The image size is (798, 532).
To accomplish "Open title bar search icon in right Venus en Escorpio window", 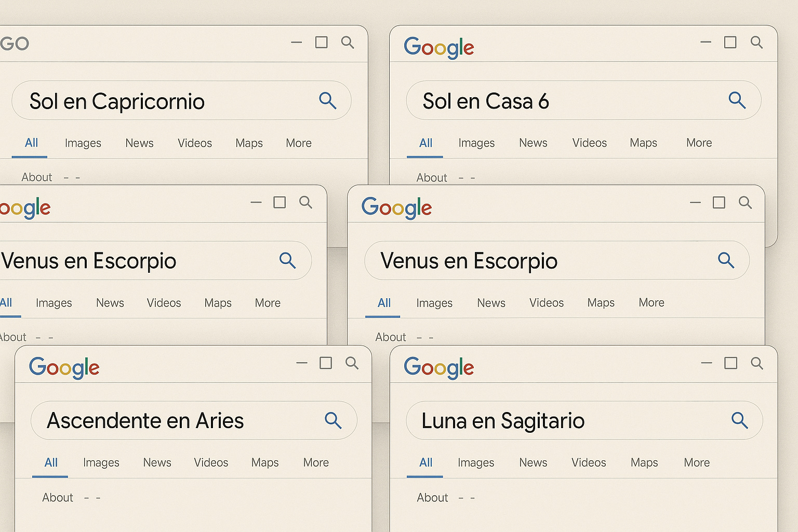I will pos(745,202).
